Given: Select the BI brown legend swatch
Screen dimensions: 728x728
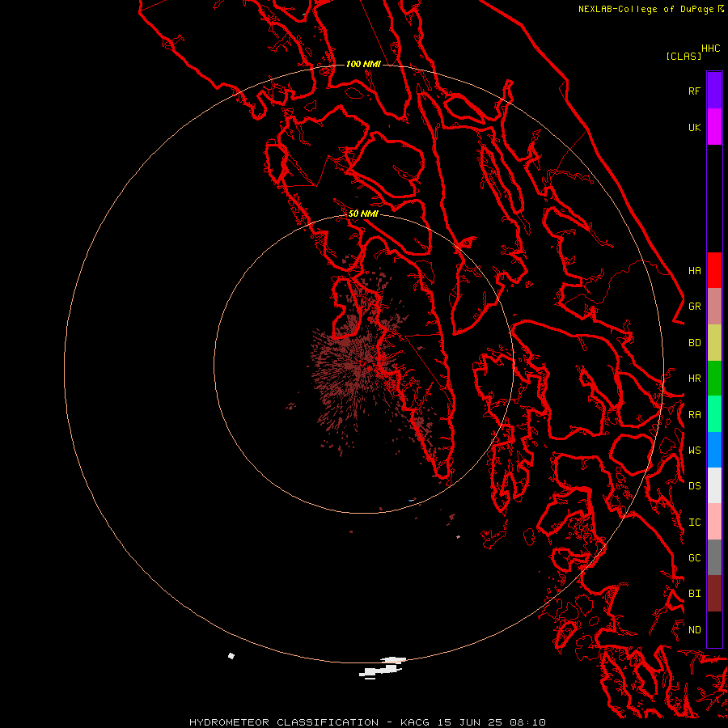Looking at the screenshot, I should (714, 594).
